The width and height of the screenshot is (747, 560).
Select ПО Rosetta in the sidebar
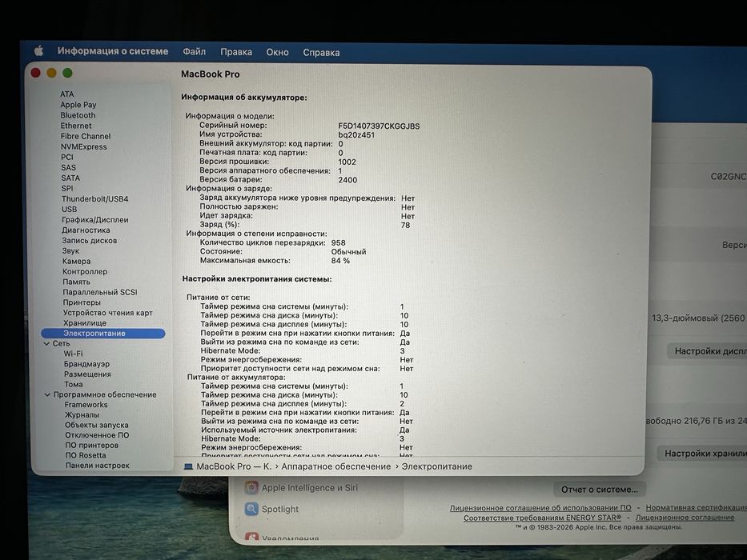[x=86, y=455]
